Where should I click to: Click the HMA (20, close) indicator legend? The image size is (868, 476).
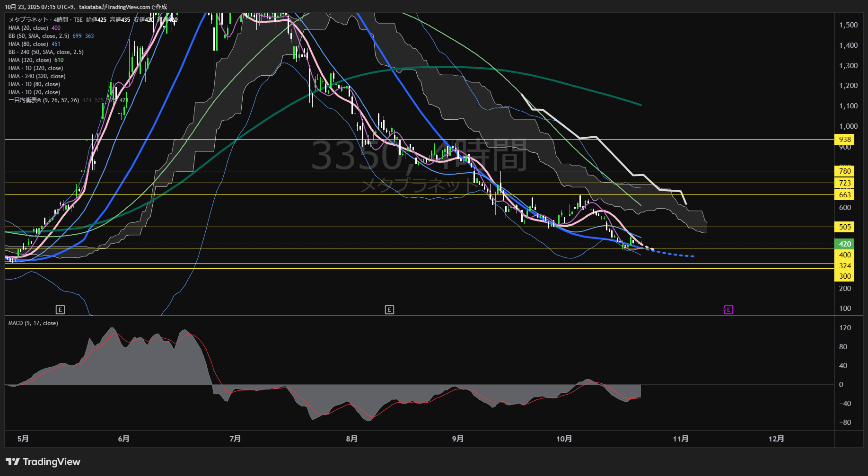point(28,28)
